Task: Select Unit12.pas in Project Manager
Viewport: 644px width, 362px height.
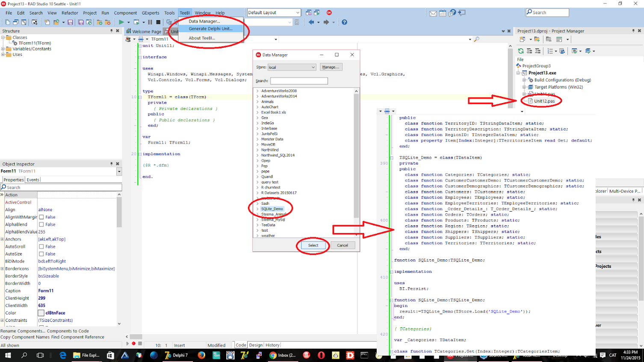Action: coord(544,101)
